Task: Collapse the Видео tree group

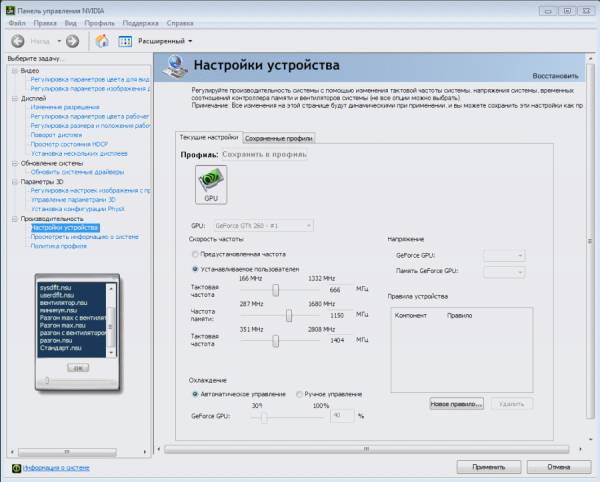Action: tap(15, 71)
